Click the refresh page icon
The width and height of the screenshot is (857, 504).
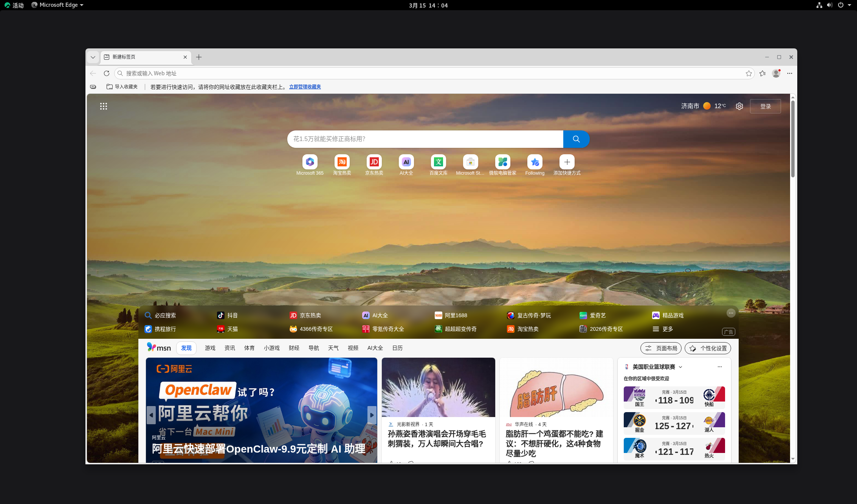tap(107, 73)
